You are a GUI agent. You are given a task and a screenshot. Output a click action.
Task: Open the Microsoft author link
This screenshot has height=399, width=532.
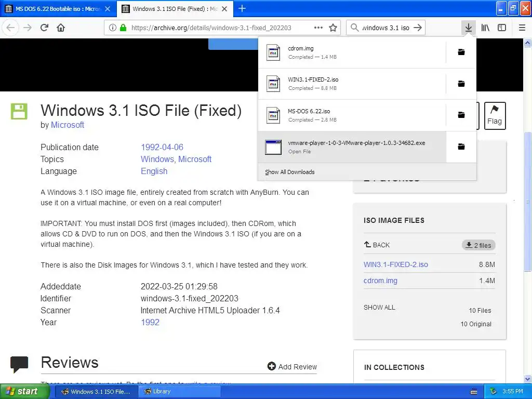pyautogui.click(x=67, y=125)
